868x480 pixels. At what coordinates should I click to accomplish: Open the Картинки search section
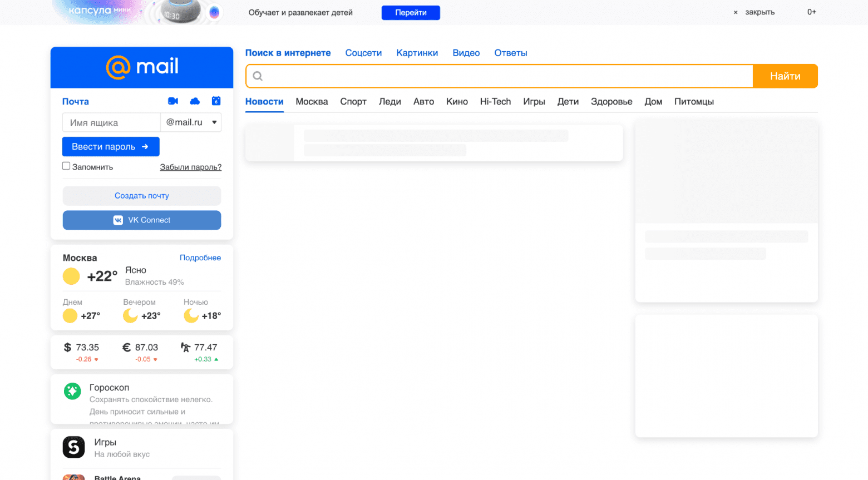417,53
